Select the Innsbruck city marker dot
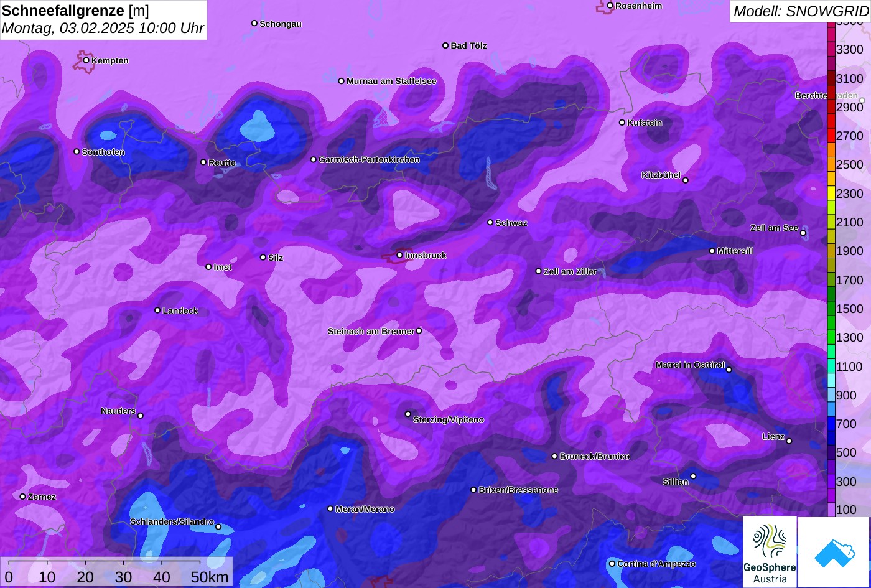Screen dimensions: 871x588 (x=399, y=255)
